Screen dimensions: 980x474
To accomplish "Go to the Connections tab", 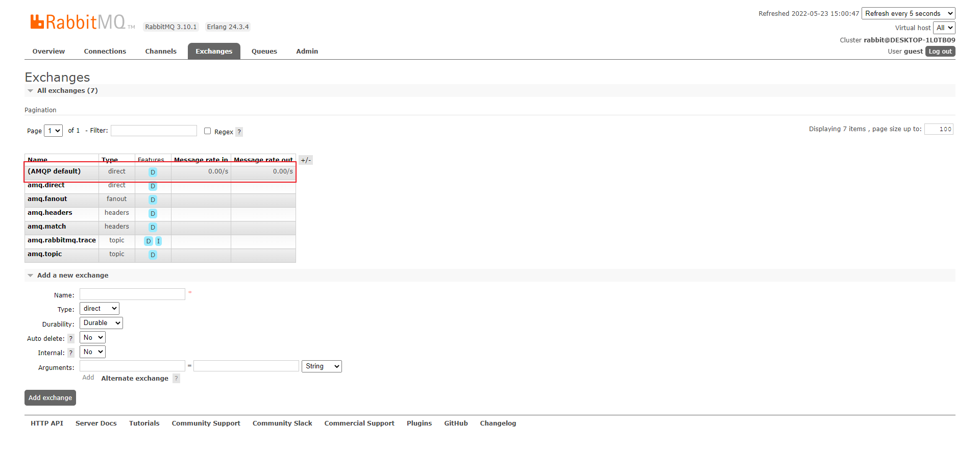I will pos(105,51).
